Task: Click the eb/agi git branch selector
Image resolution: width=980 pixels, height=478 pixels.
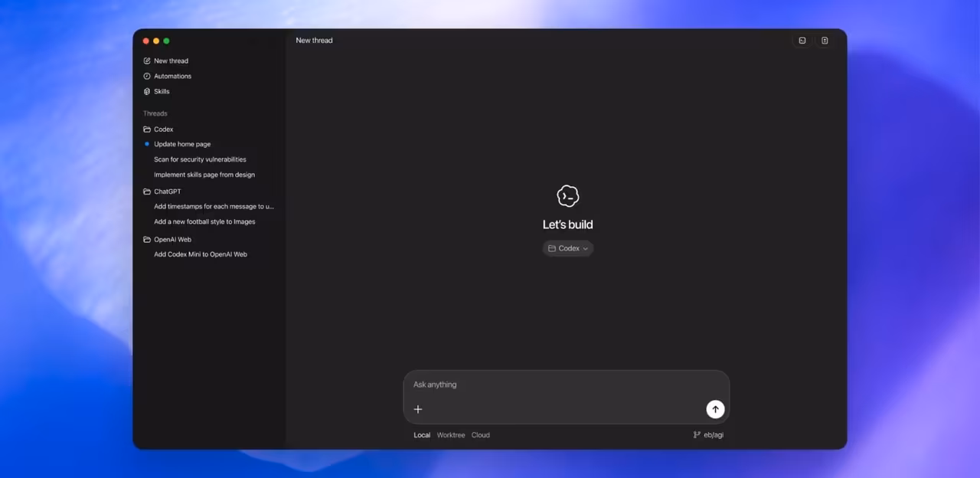Action: click(x=708, y=435)
